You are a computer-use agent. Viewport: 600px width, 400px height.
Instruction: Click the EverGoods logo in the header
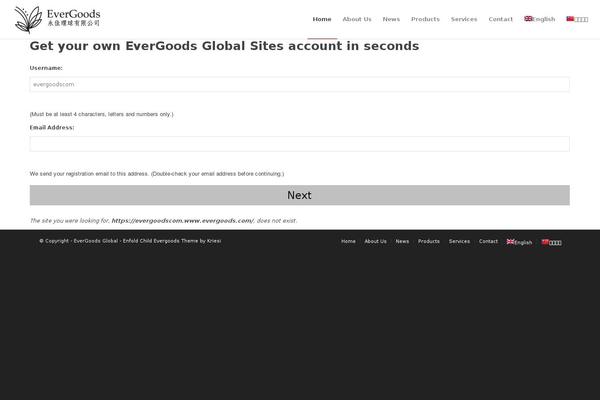coord(57,19)
